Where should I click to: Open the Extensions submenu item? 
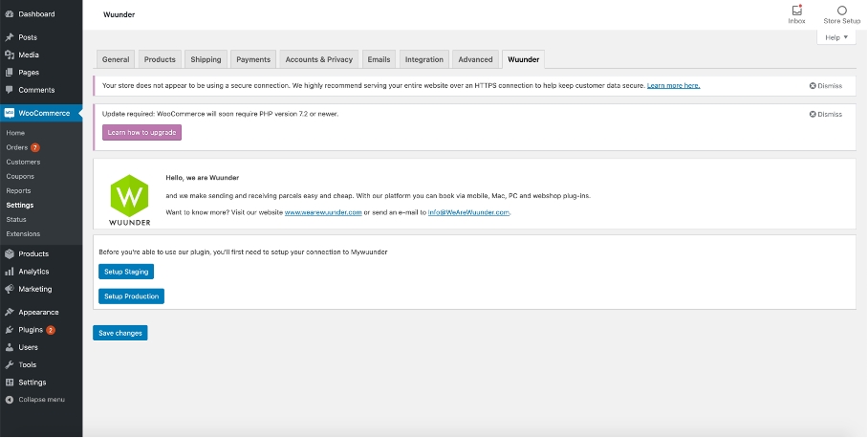click(23, 233)
